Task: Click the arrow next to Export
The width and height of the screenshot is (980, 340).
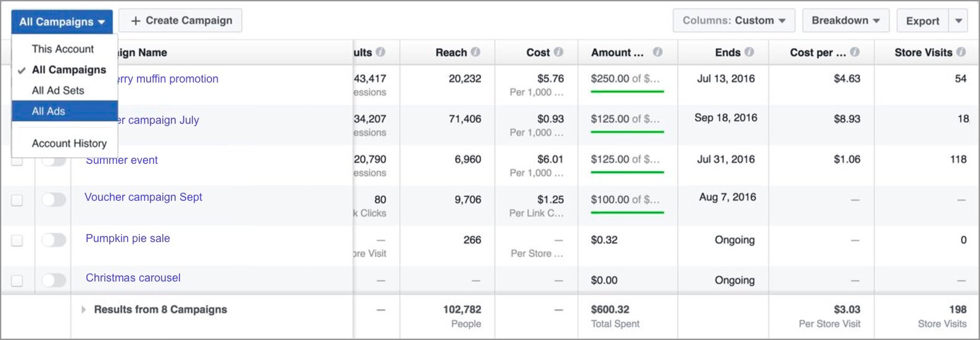Action: pyautogui.click(x=958, y=21)
